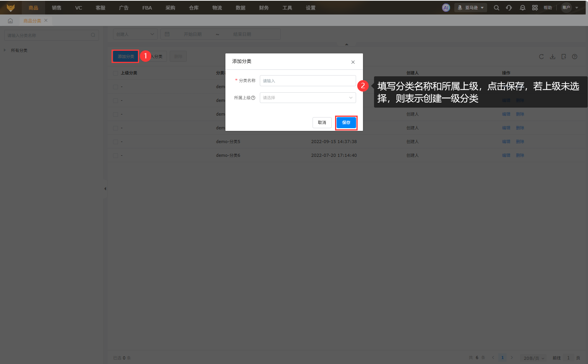Refresh the category table
Image resolution: width=588 pixels, height=364 pixels.
tap(541, 57)
